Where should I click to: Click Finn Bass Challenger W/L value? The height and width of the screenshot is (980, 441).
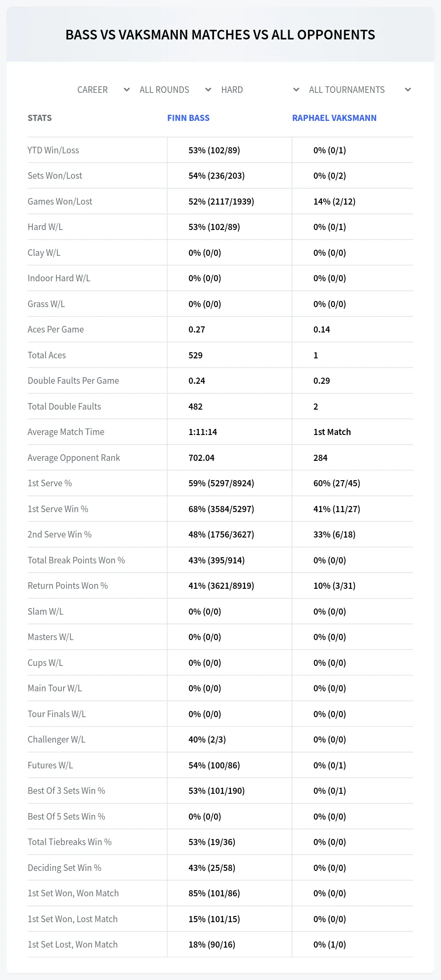point(207,739)
